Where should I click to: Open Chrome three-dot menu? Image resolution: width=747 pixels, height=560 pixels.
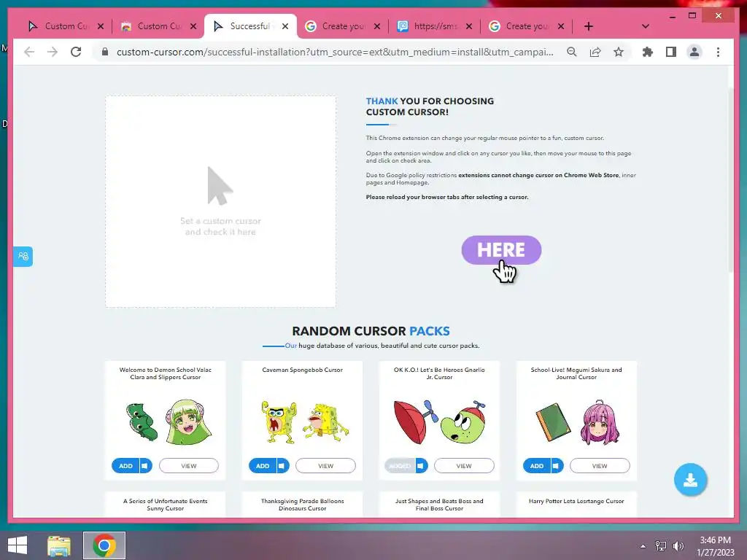(x=718, y=52)
